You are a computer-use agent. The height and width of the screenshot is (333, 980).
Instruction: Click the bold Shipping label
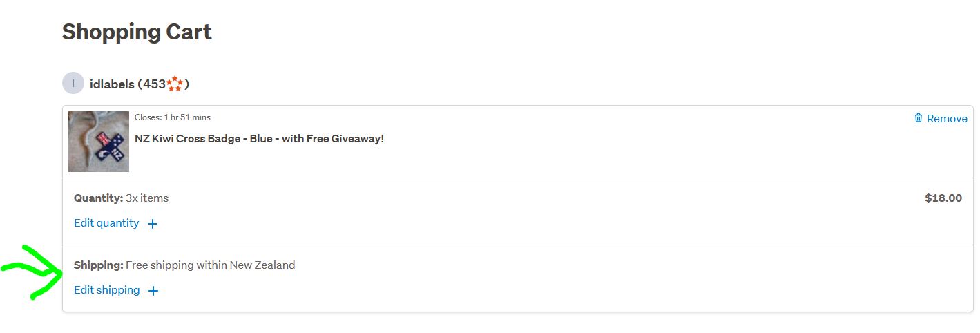[98, 265]
